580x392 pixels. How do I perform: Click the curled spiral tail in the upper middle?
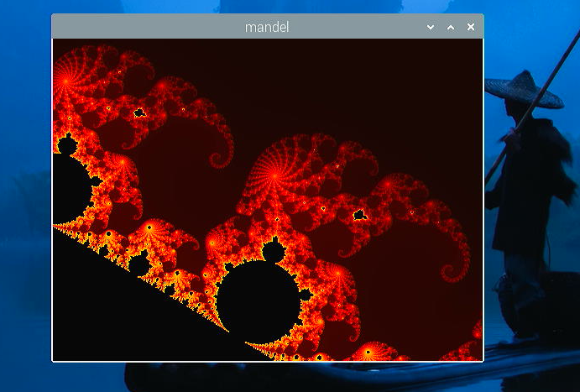(x=223, y=155)
